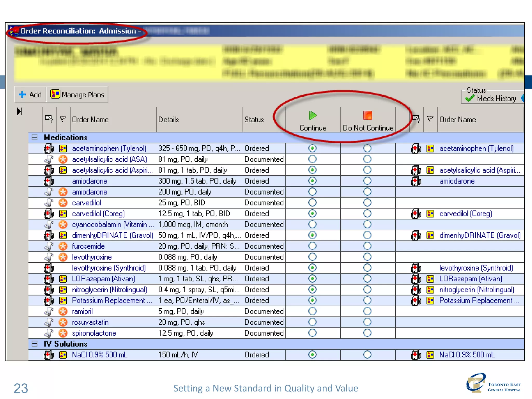Click the orange documented icon beside ramipril
This screenshot has height=399, width=532.
pos(63,311)
